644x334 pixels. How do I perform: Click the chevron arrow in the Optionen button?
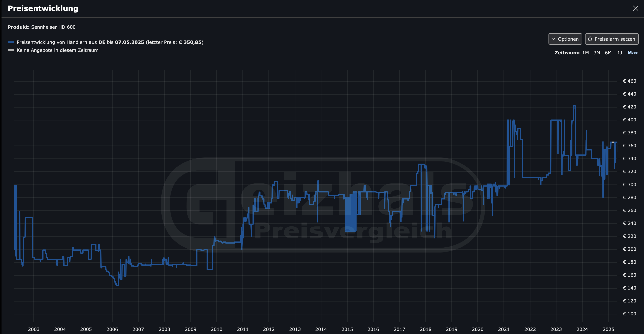point(553,39)
